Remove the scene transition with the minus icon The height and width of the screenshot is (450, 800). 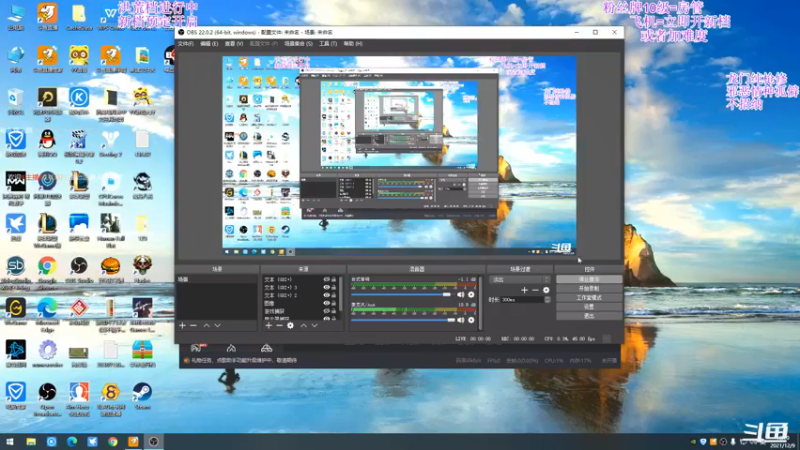click(535, 290)
